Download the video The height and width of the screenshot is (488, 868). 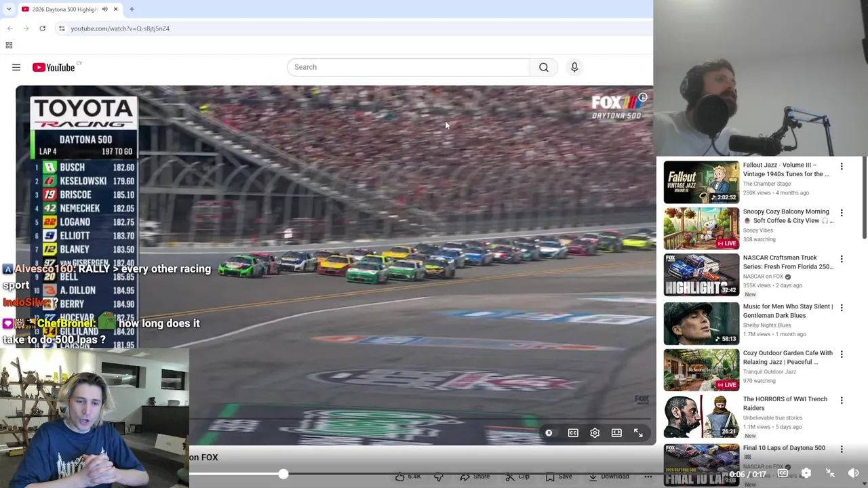tap(609, 476)
